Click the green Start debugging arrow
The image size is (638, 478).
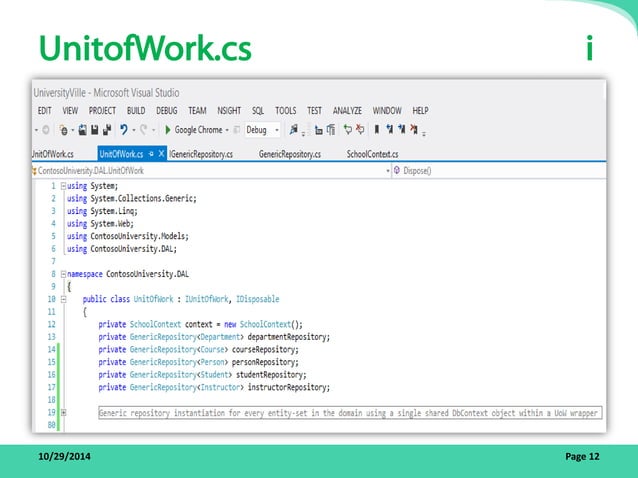(x=167, y=130)
